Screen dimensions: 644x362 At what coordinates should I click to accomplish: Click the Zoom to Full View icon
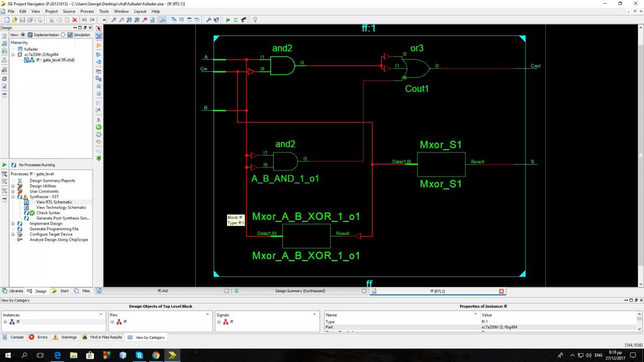pyautogui.click(x=129, y=20)
